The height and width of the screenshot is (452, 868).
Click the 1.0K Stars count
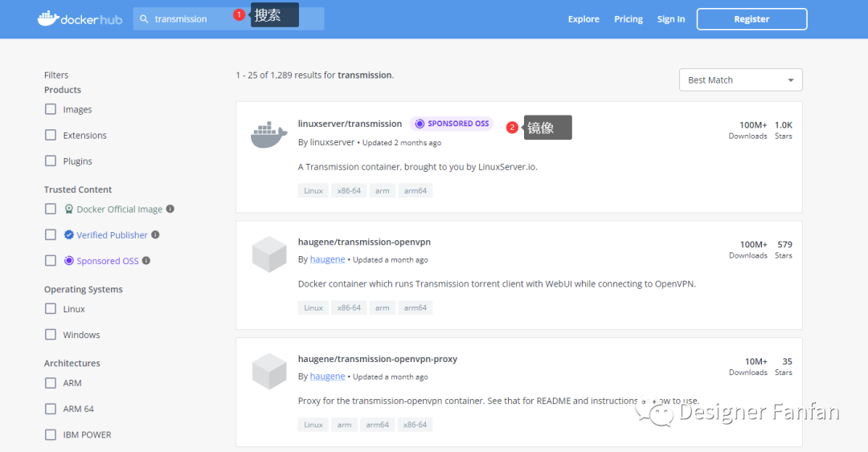784,125
